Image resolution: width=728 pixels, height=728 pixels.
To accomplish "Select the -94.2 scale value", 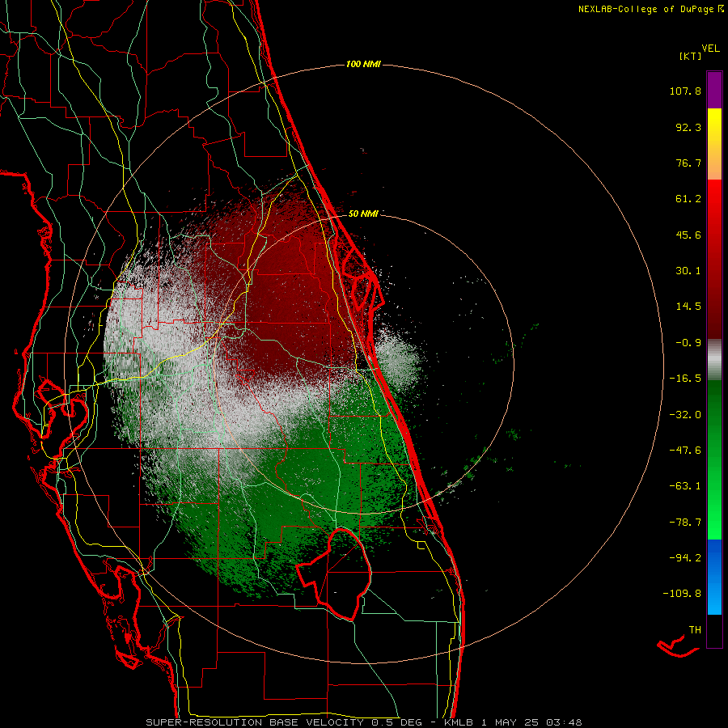I will pos(685,557).
